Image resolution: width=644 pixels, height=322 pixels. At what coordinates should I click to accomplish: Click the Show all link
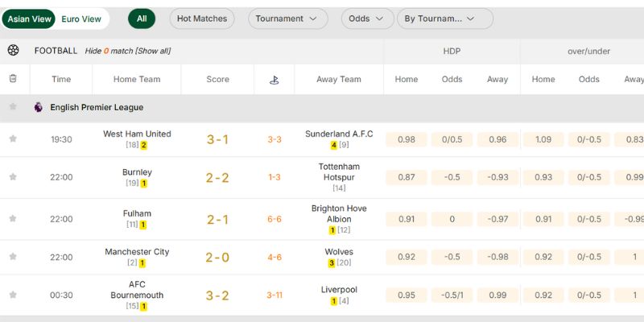click(x=153, y=51)
